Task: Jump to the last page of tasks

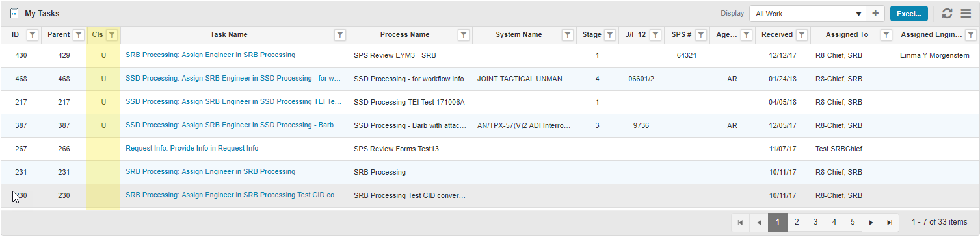Action: 890,222
